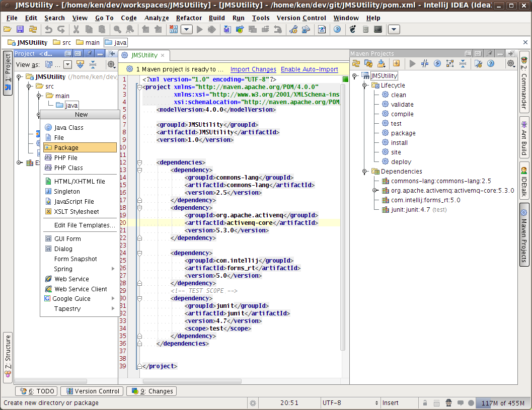Open 6: TODO tool window button

click(x=37, y=391)
